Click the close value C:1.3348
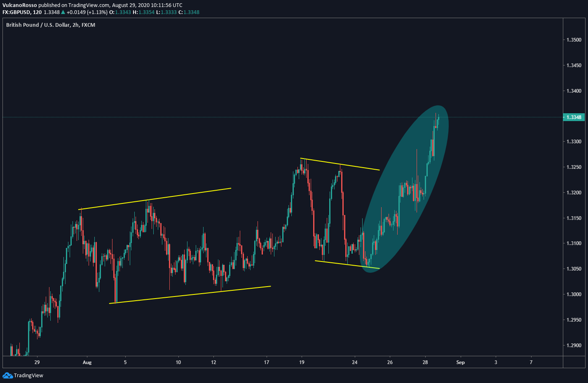This screenshot has height=383, width=588. [189, 12]
